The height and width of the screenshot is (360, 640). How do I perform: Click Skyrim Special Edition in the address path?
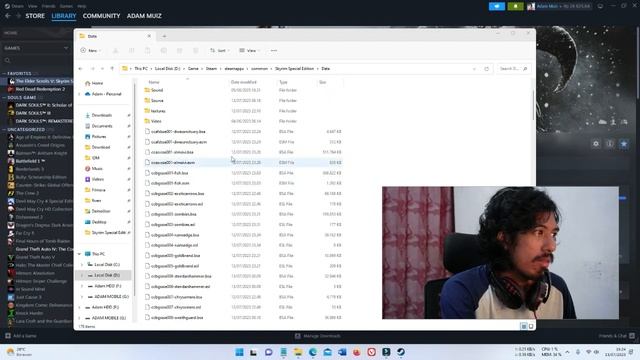294,69
